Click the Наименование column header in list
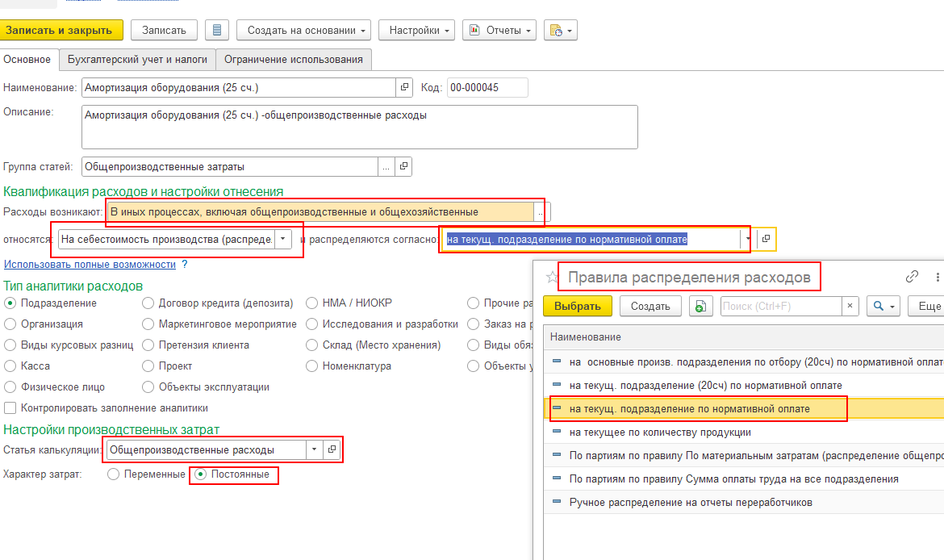The height and width of the screenshot is (560, 944). pos(744,337)
